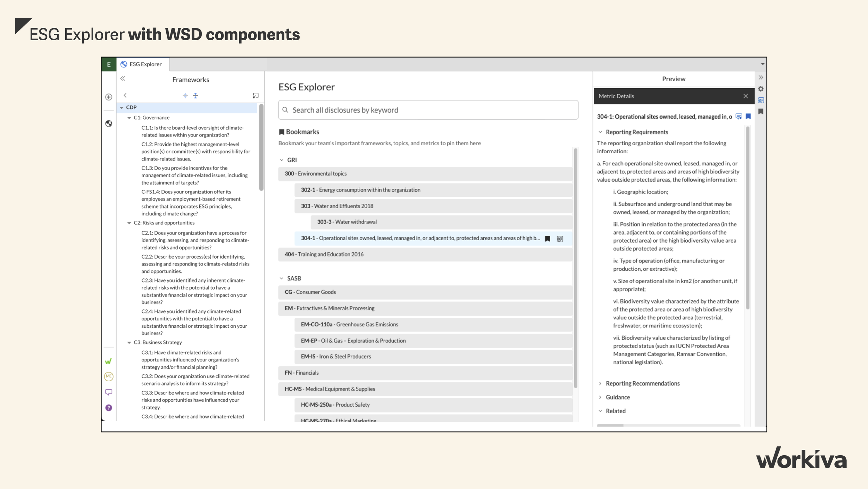The width and height of the screenshot is (868, 489).
Task: Toggle bookmark on the 304-1 list row
Action: [548, 239]
